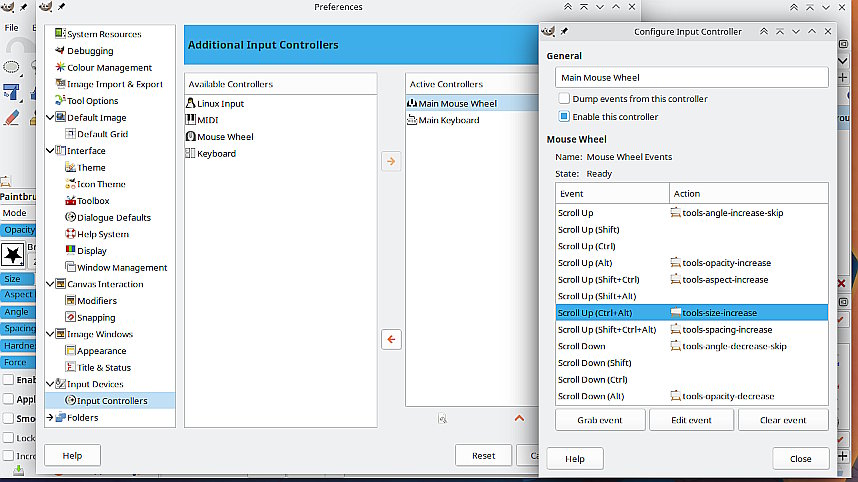The image size is (858, 482).
Task: Click the Event column header
Action: (612, 194)
